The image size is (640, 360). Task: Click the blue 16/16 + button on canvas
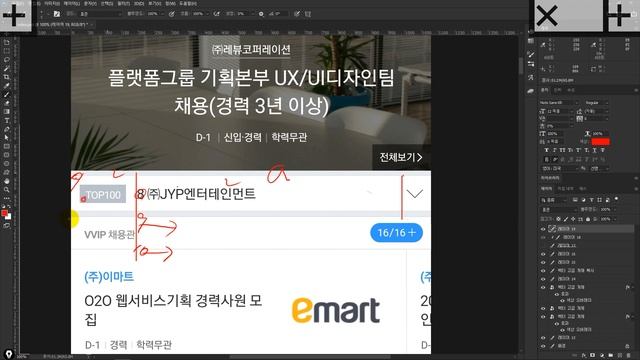coord(396,233)
